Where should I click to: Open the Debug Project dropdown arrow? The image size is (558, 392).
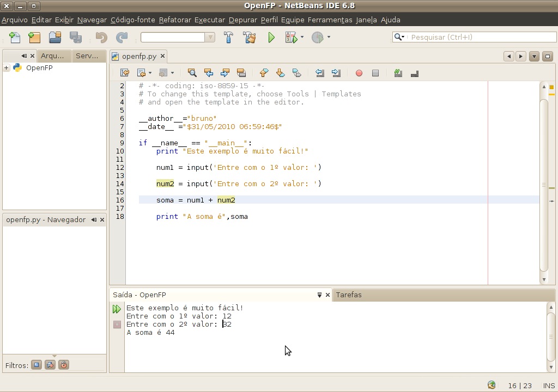(x=302, y=38)
